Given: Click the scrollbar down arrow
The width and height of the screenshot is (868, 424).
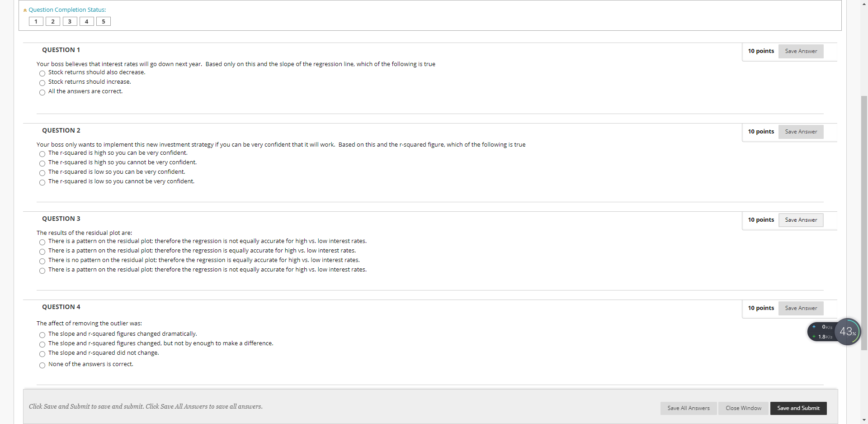Looking at the screenshot, I should click(864, 420).
